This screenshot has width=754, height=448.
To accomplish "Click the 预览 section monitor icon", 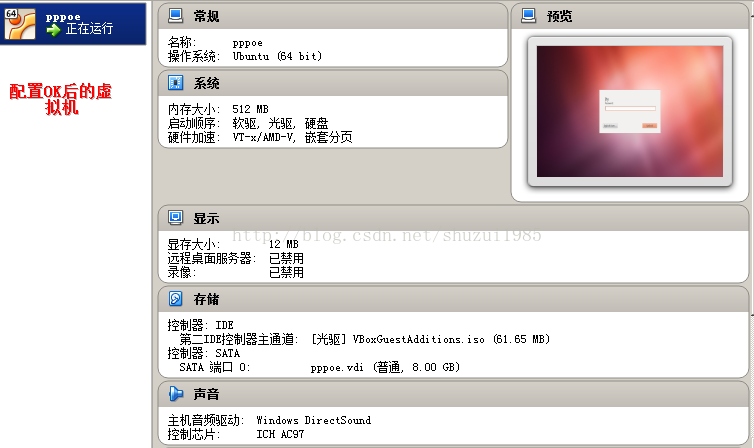I will click(528, 16).
